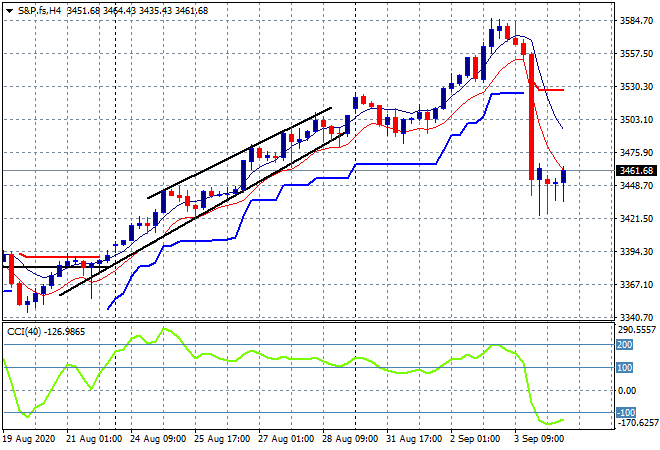This screenshot has width=660, height=450.
Task: Click the 28 Aug 09:00 time label
Action: [350, 439]
